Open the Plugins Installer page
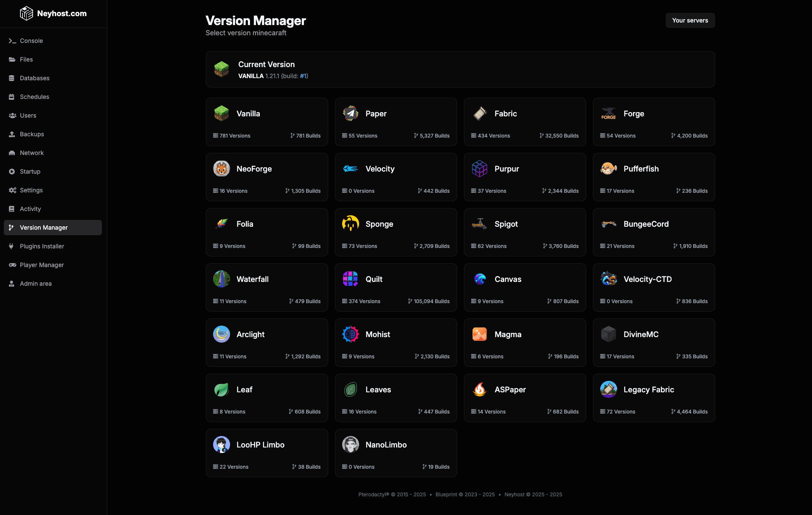Viewport: 812px width, 515px height. coord(42,246)
